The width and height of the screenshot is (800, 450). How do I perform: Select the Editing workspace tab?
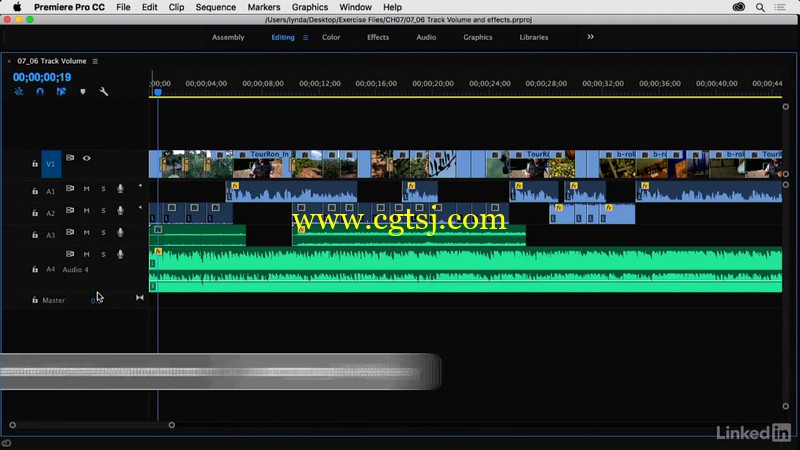(x=283, y=37)
